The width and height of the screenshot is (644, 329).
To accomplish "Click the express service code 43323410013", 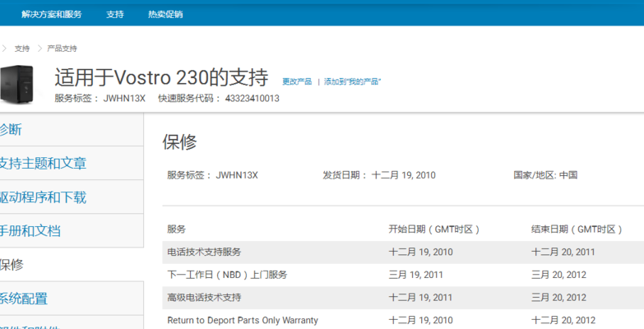I will coord(253,99).
